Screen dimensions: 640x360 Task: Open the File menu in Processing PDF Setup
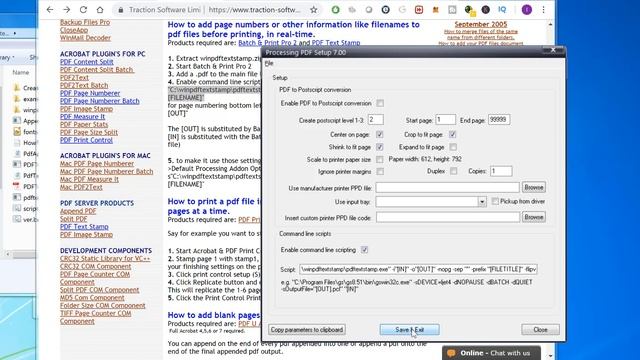pos(269,63)
